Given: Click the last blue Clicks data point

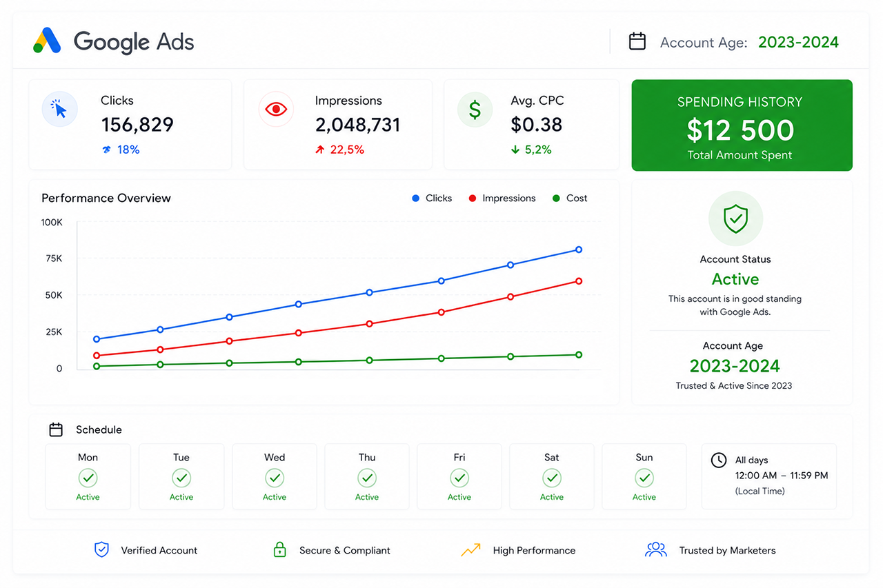Looking at the screenshot, I should click(579, 250).
